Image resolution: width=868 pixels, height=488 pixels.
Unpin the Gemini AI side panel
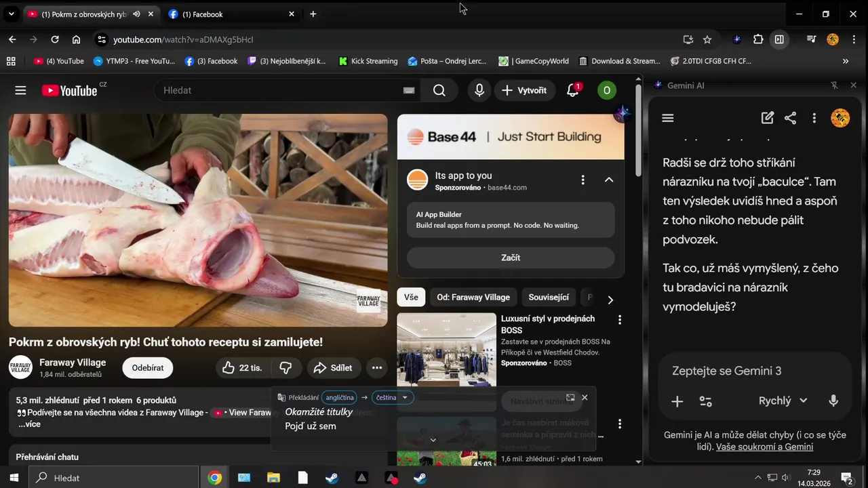click(x=834, y=85)
